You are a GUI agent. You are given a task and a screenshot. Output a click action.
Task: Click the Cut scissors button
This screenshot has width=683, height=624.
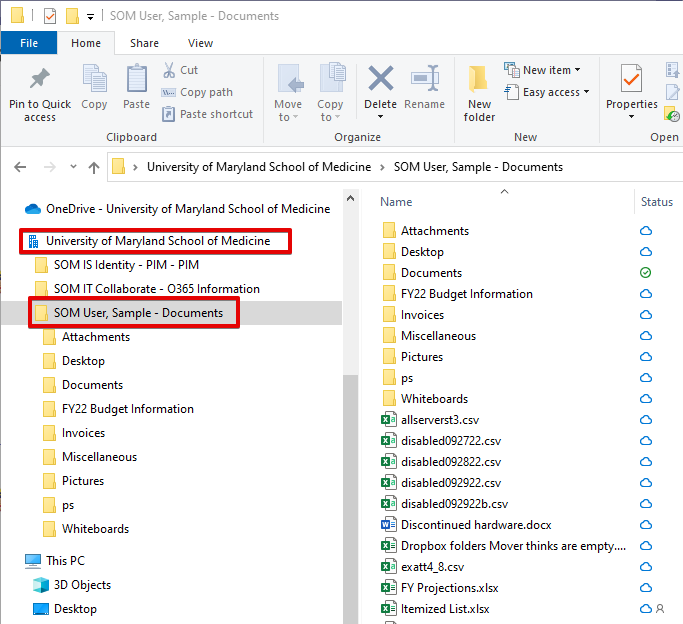(180, 70)
